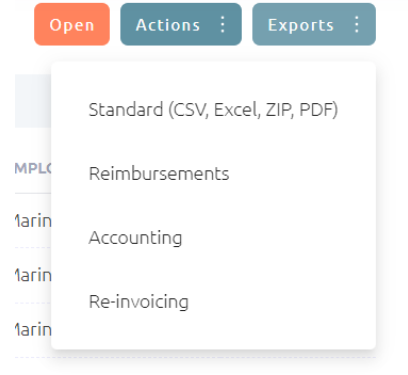408x375 pixels.
Task: Collapse the Exports dropdown menu
Action: [314, 24]
